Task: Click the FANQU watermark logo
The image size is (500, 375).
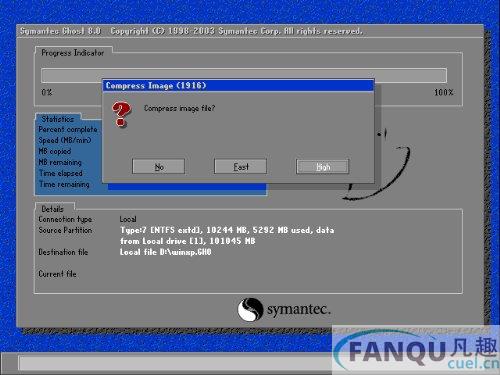Action: click(416, 350)
